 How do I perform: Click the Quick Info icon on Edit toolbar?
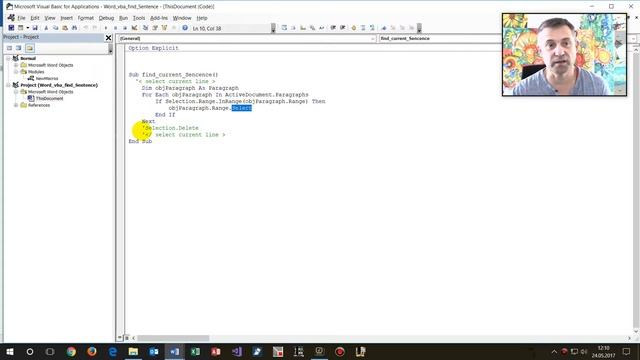click(x=303, y=28)
